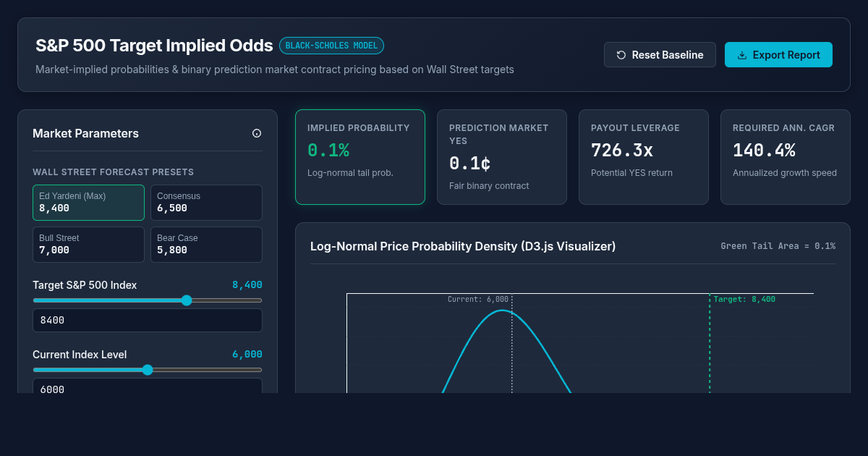Open the Market Parameters info icon
Image resolution: width=868 pixels, height=456 pixels.
pos(257,133)
